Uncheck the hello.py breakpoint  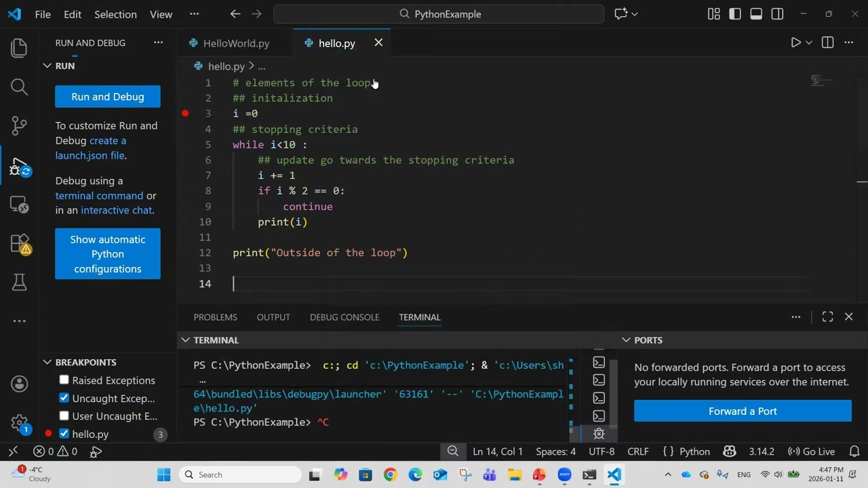click(64, 434)
